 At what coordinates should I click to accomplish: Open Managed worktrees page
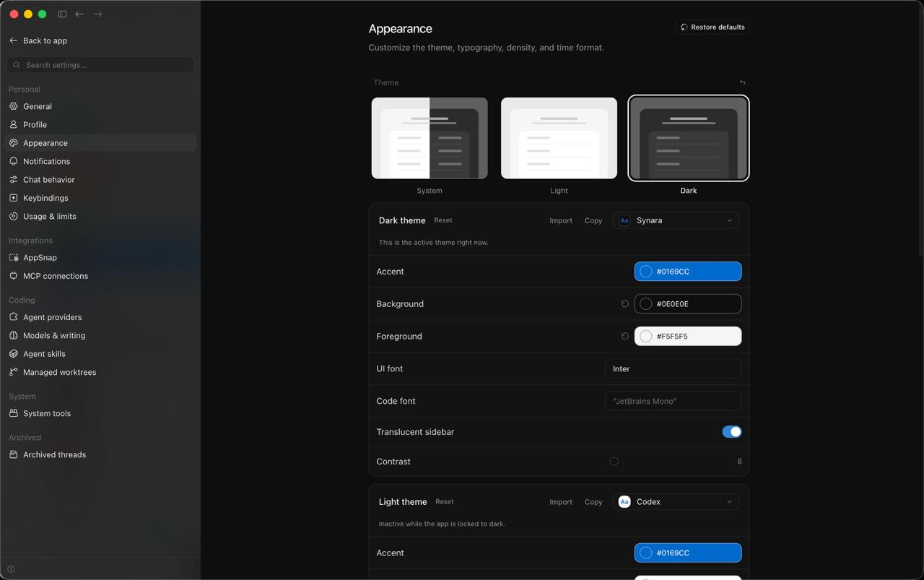tap(100, 372)
